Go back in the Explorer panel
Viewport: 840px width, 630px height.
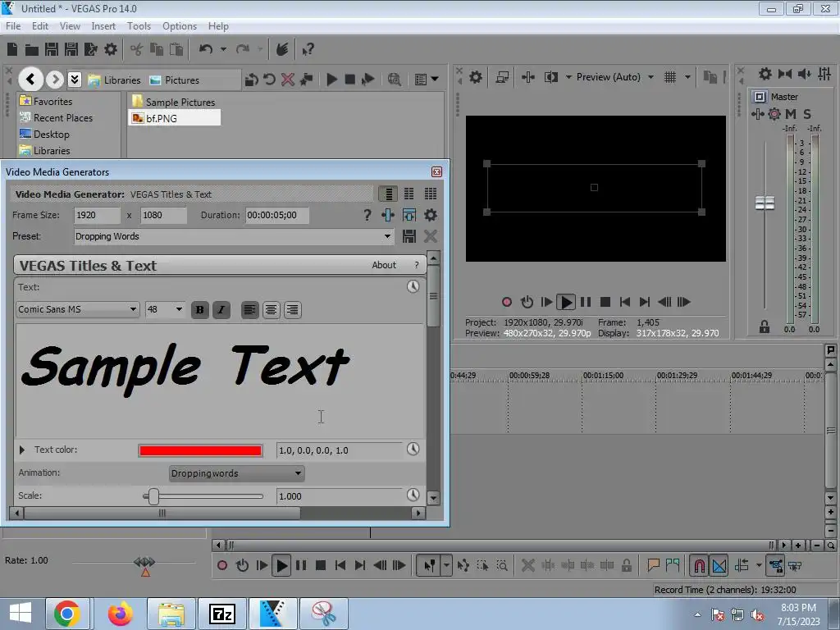point(30,80)
